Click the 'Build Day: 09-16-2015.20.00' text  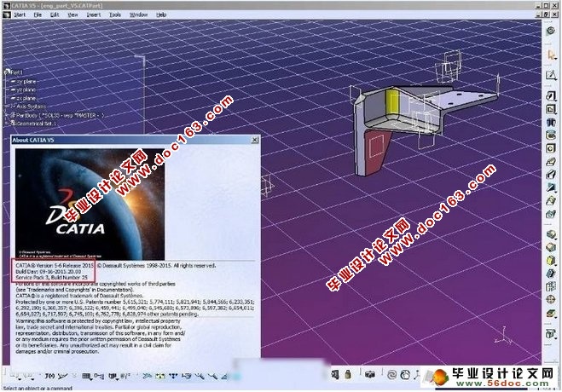48,272
